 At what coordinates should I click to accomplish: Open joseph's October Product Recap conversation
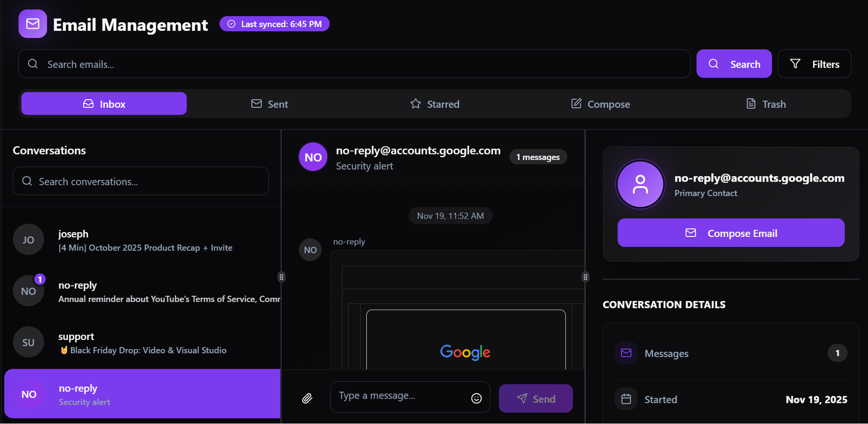[x=145, y=240]
